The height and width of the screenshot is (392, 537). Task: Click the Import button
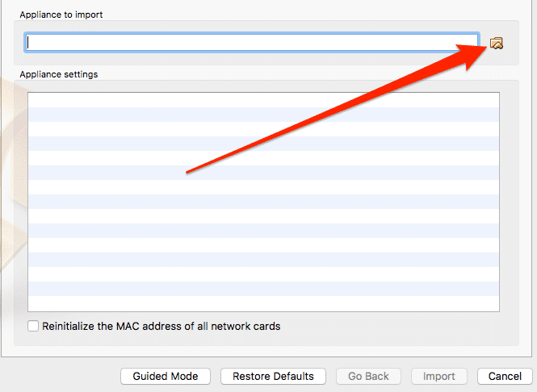tap(439, 376)
